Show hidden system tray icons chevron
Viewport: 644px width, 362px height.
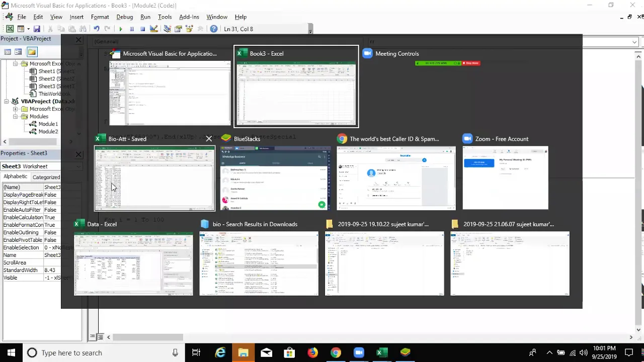pos(549,352)
